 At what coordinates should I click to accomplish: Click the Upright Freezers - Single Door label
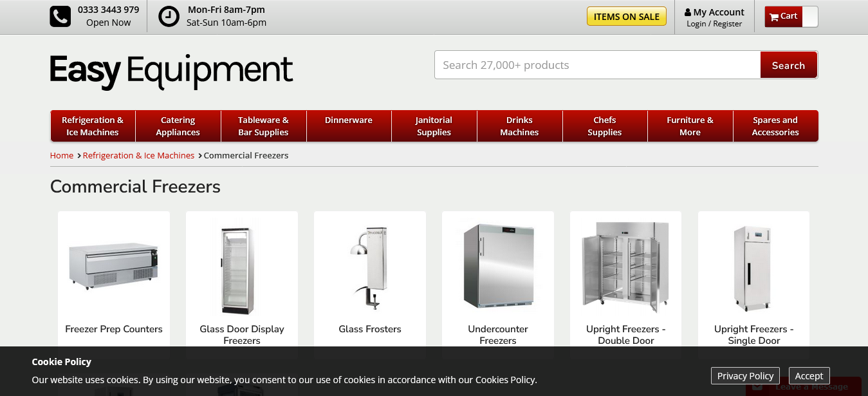coord(754,335)
